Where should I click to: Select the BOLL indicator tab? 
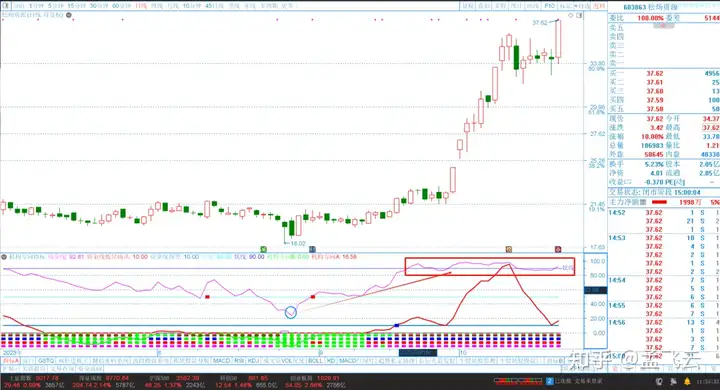click(x=315, y=361)
